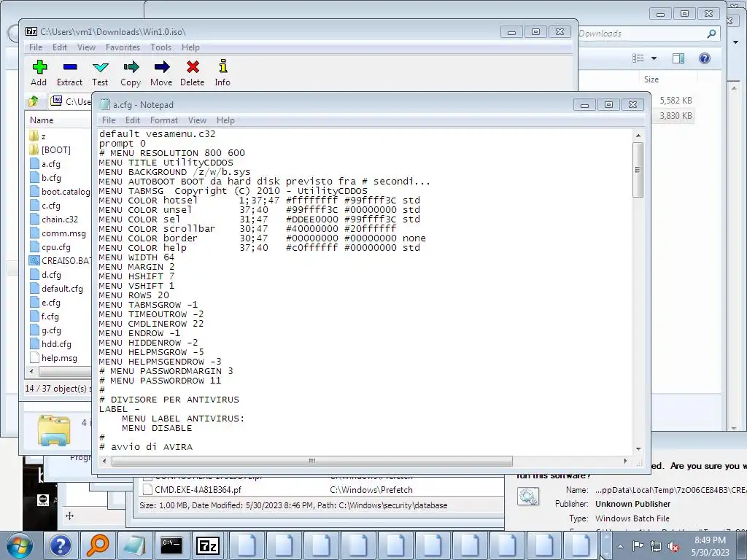Viewport: 747px width, 560px height.
Task: Click the network tray icon
Action: pyautogui.click(x=656, y=547)
